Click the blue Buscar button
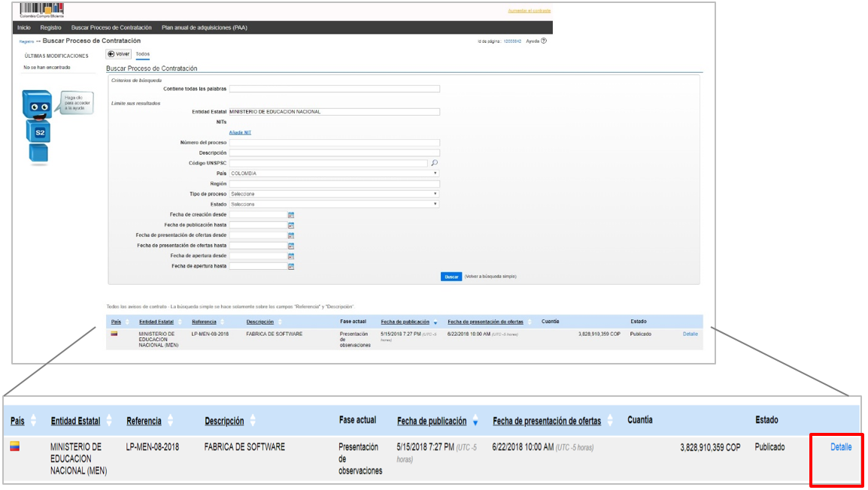The width and height of the screenshot is (868, 490). 451,277
